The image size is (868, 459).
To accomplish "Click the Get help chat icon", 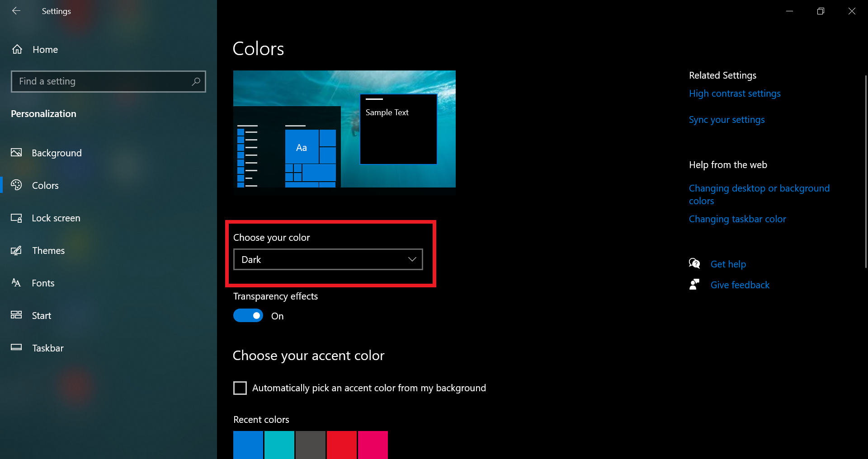I will coord(694,263).
